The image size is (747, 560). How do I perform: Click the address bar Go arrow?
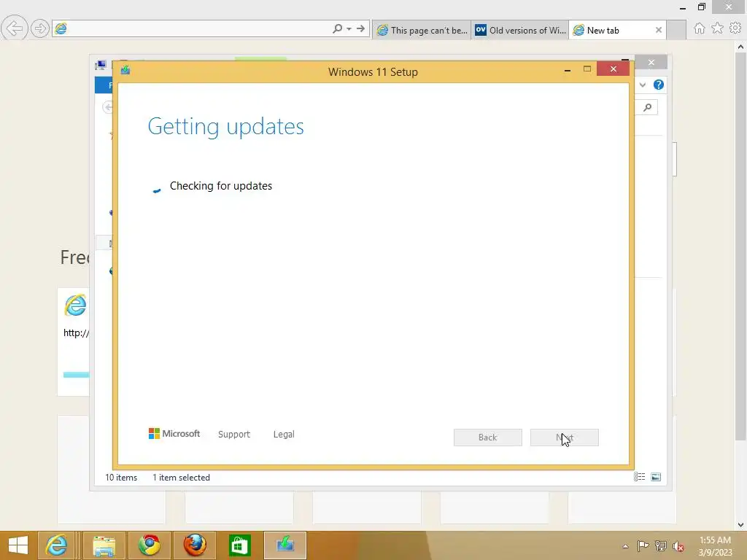coord(360,28)
